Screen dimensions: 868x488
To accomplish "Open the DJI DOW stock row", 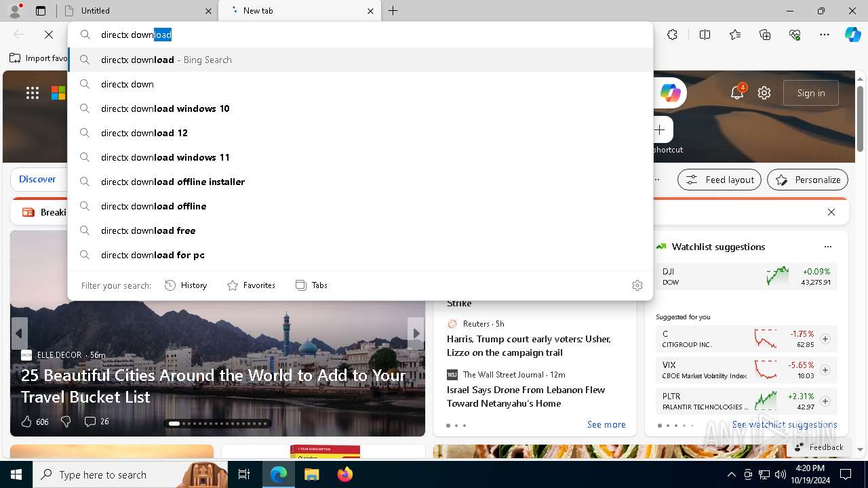I will pyautogui.click(x=746, y=277).
